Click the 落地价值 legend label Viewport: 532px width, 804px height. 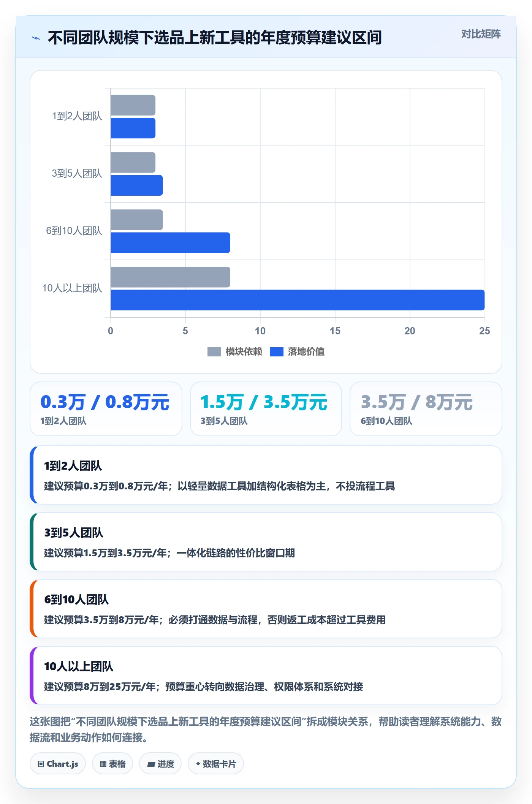tap(306, 352)
